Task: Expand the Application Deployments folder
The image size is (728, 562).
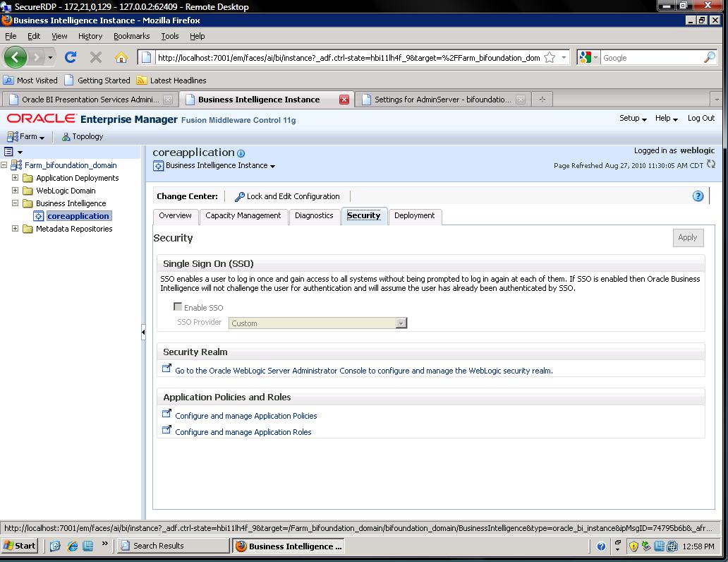Action: point(15,178)
